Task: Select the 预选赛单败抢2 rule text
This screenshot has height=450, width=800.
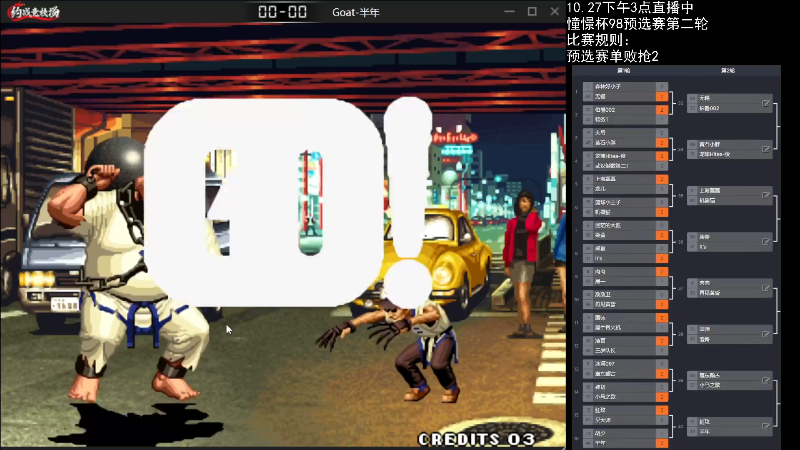Action: [613, 56]
